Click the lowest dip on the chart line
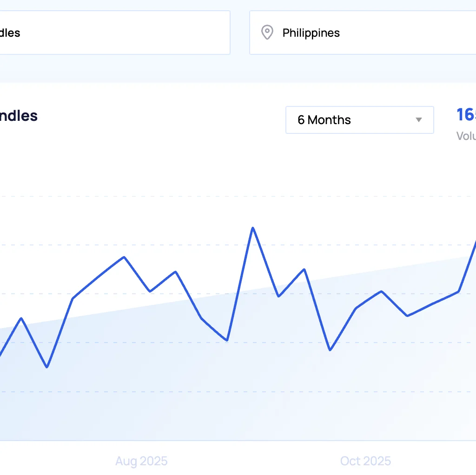 click(x=47, y=367)
